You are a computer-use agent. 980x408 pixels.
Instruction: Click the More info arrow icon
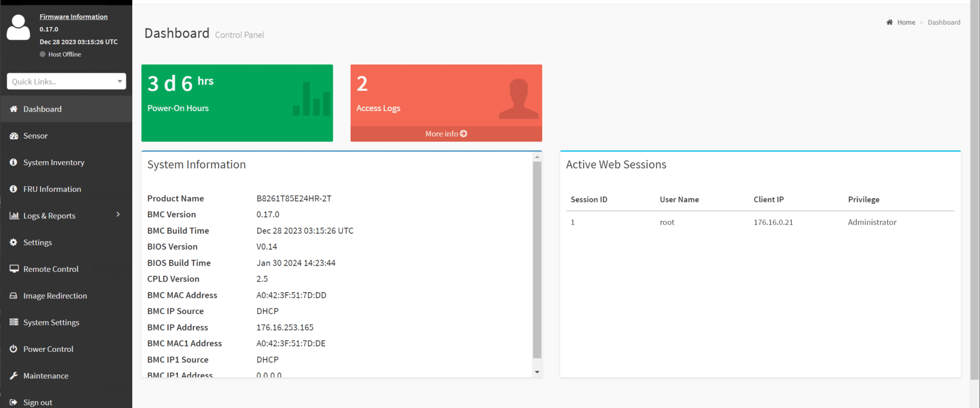coord(463,134)
